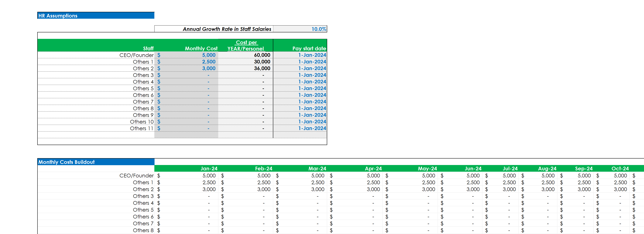The width and height of the screenshot is (644, 234).
Task: Select Others 3 monthly cost dash cell in assumptions
Action: tap(186, 75)
